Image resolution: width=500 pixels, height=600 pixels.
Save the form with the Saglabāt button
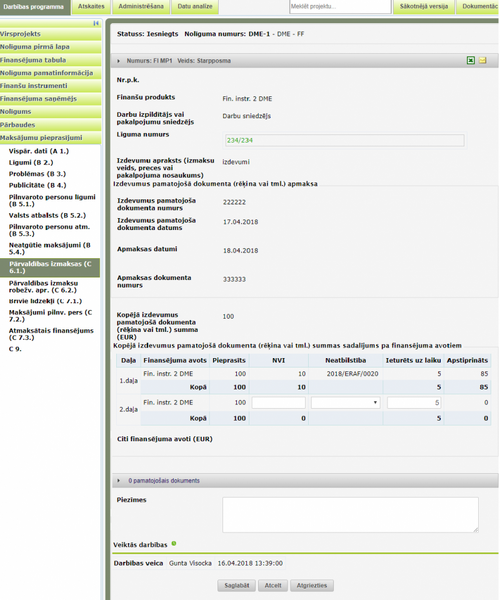(237, 585)
